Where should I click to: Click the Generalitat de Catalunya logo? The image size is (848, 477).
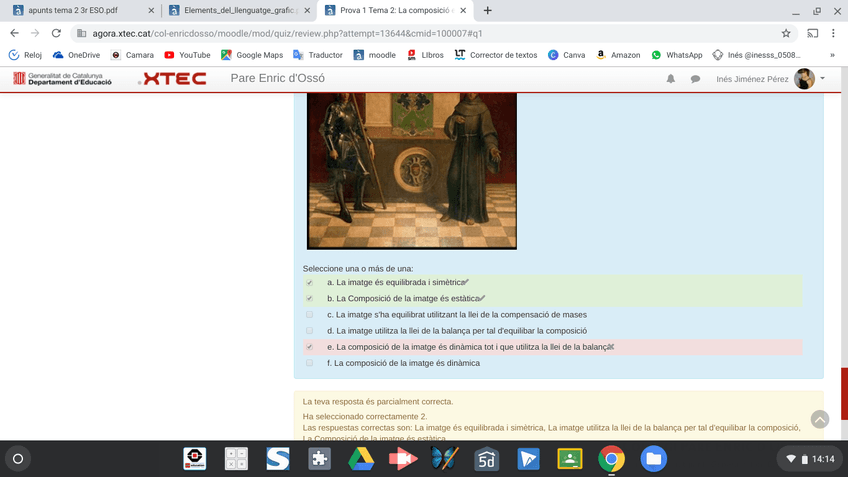click(63, 78)
